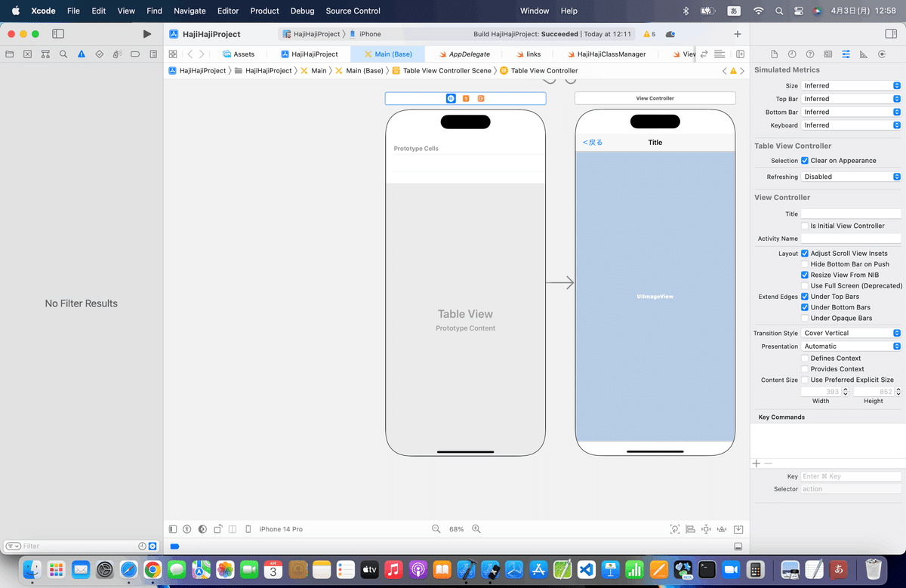This screenshot has width=906, height=588.
Task: Zoom in the storyboard canvas
Action: point(476,529)
